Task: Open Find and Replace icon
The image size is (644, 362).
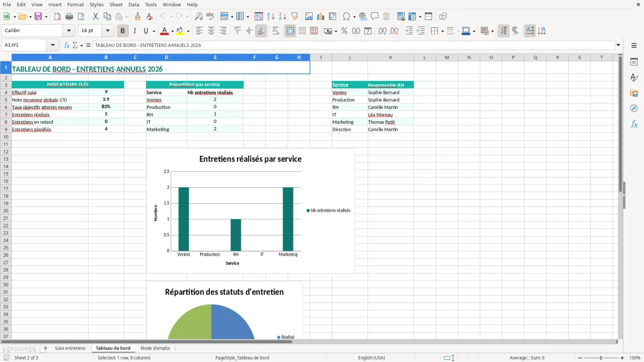Action: 198,17
